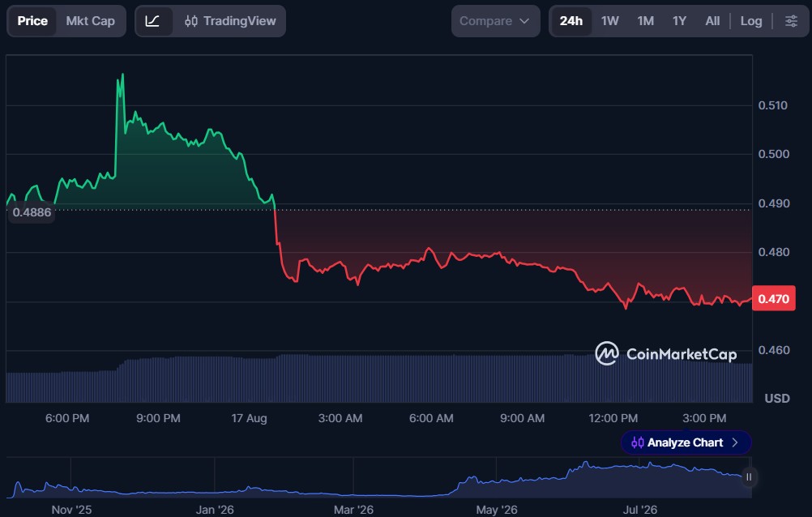
Task: Click the 0.470 current price label
Action: click(x=774, y=299)
